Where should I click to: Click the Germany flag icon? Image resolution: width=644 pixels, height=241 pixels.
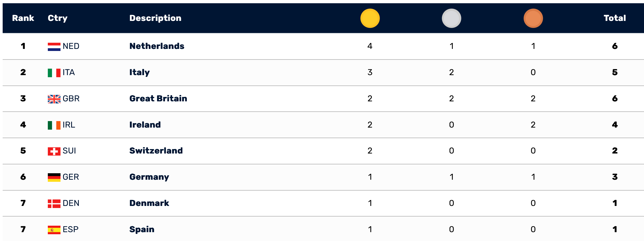(x=54, y=177)
